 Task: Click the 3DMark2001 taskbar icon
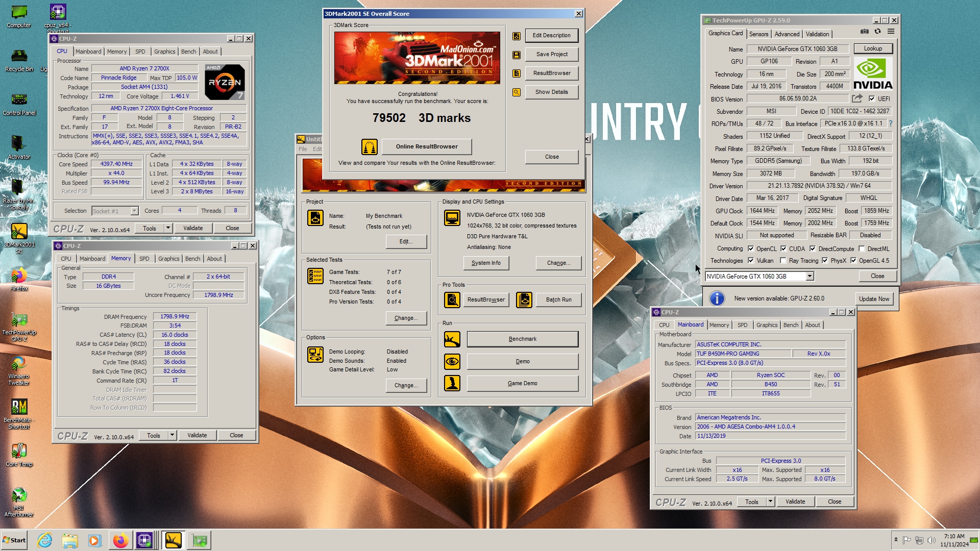pyautogui.click(x=173, y=540)
